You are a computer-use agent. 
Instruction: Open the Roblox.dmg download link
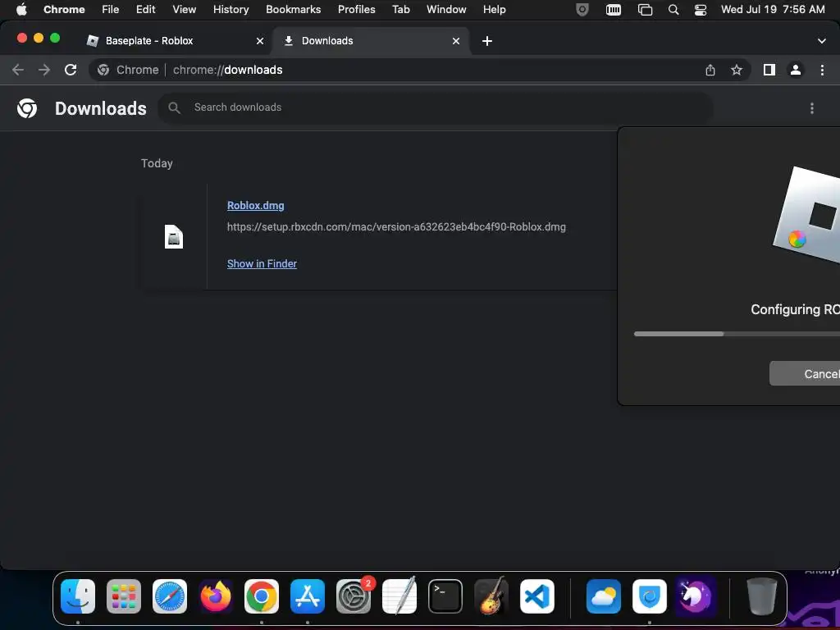click(x=256, y=205)
